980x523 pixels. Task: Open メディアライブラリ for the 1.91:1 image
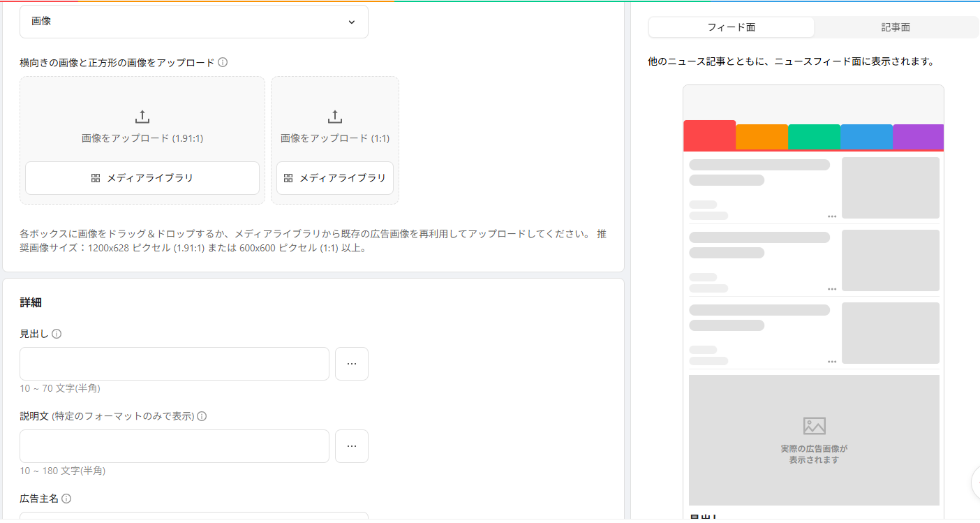142,178
